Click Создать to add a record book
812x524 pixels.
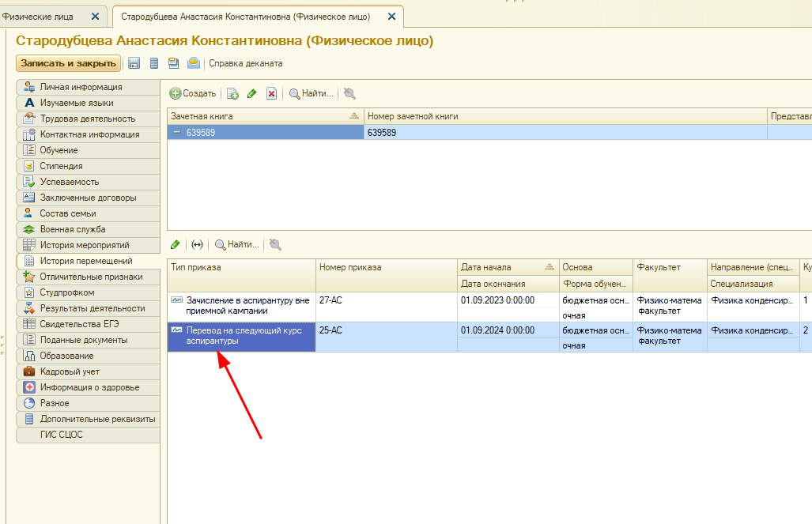(192, 93)
